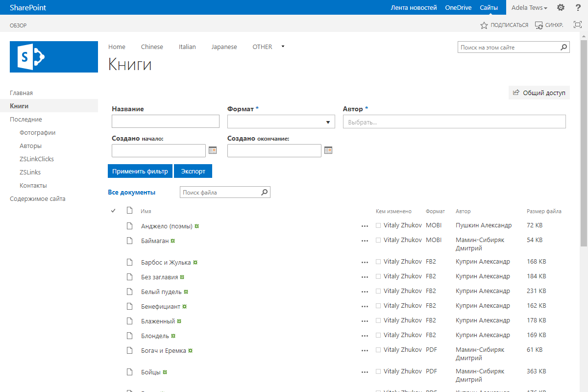Click the document icon of Блондель
Screen dimensions: 588x392
pos(130,336)
